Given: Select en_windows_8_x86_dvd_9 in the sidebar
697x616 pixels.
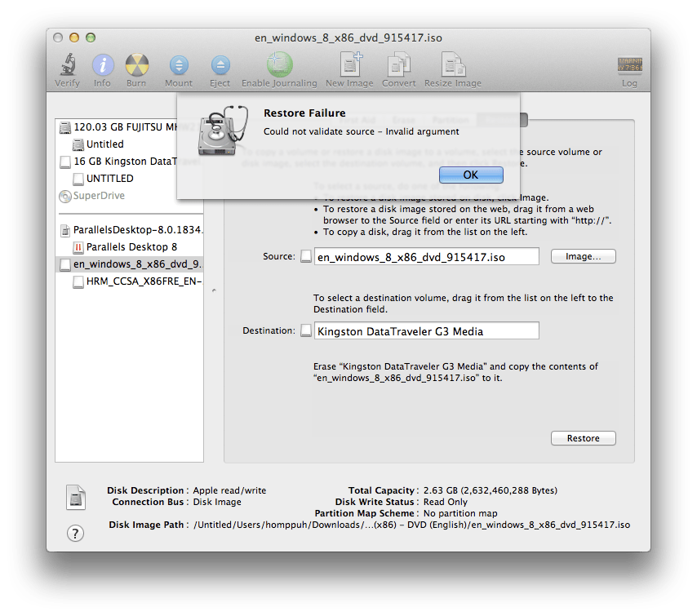Looking at the screenshot, I should click(x=131, y=264).
